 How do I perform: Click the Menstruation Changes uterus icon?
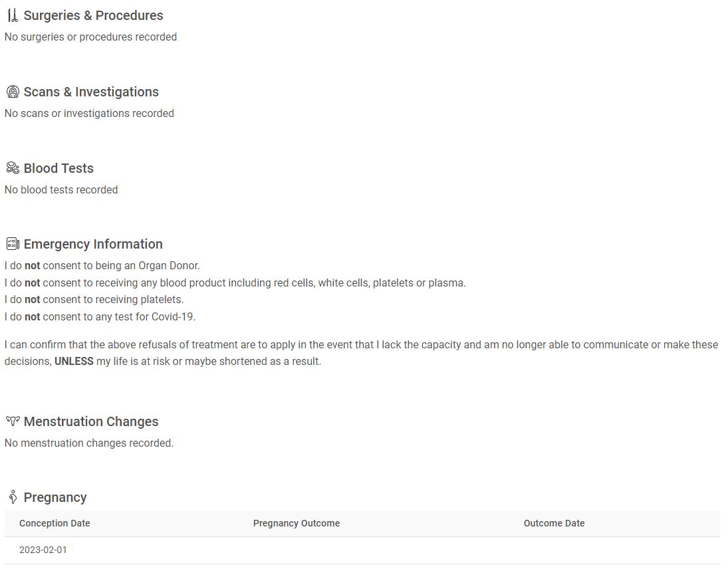tap(13, 421)
